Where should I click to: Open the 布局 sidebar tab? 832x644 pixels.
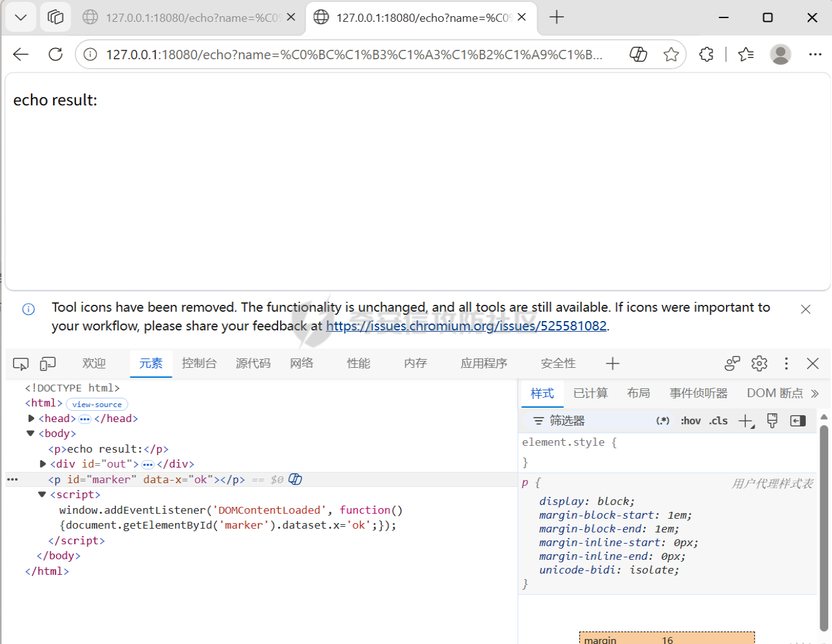(x=639, y=393)
